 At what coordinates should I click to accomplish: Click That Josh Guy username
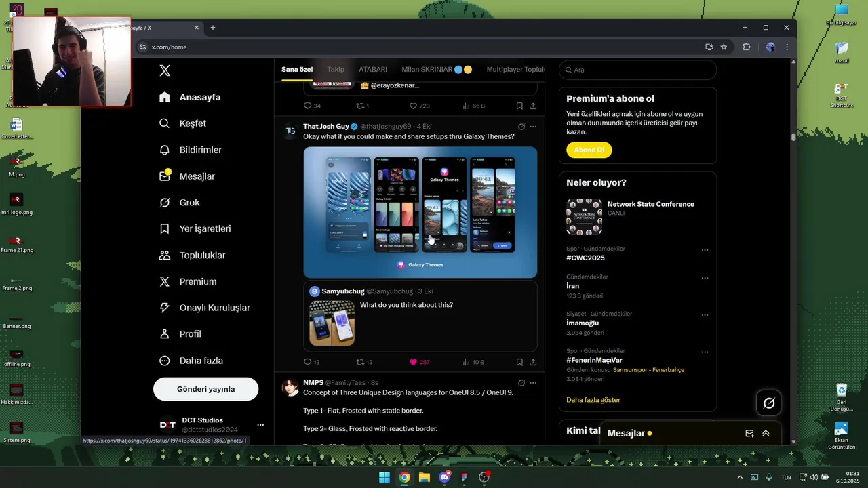pos(326,127)
